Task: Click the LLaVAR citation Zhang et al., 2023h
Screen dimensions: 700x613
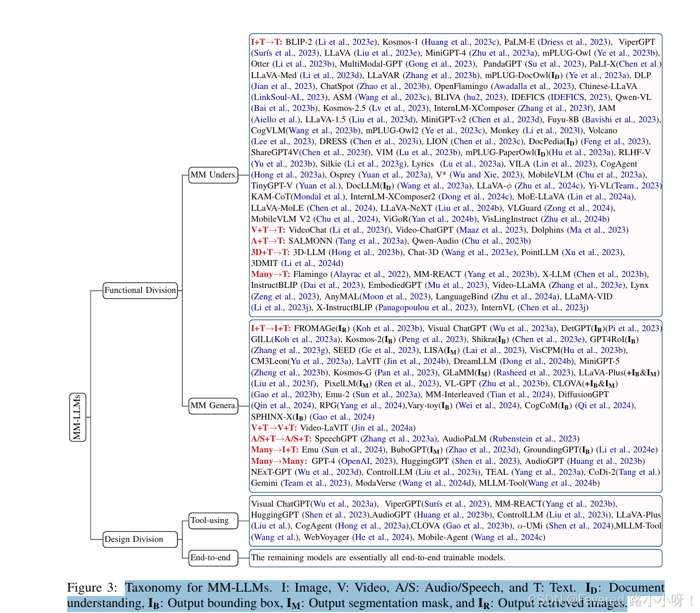Action: (442, 76)
